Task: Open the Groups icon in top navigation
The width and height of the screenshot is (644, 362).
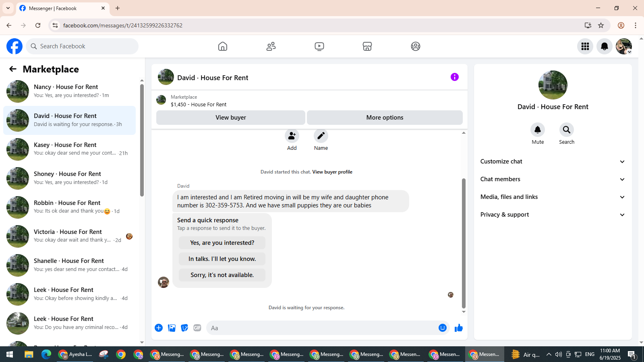Action: point(416,46)
